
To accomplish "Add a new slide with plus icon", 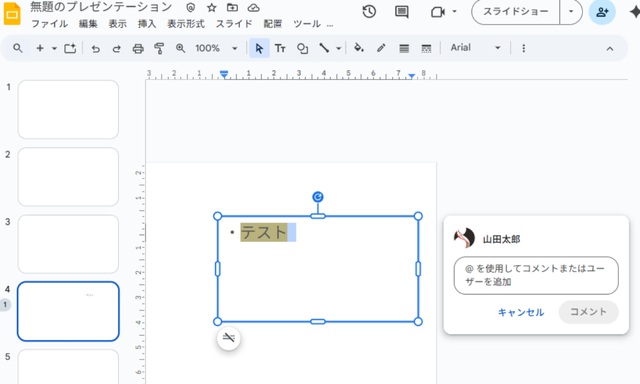I will pos(40,48).
